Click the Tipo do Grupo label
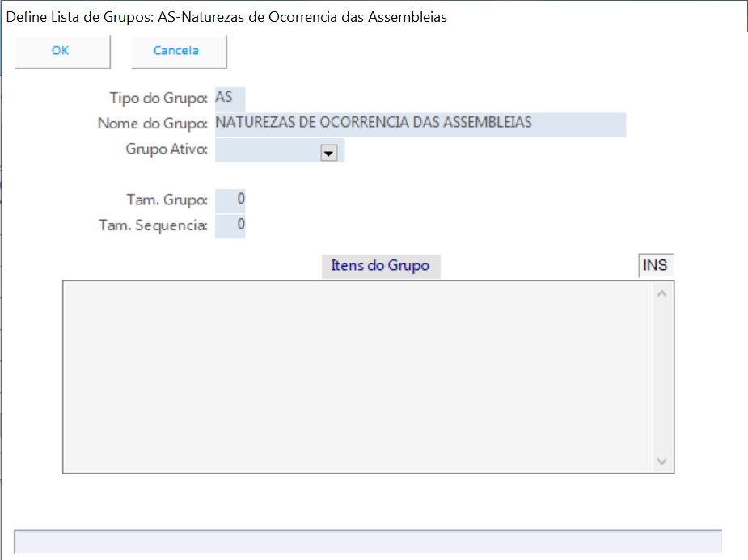Viewport: 748px width, 560px height. point(158,99)
